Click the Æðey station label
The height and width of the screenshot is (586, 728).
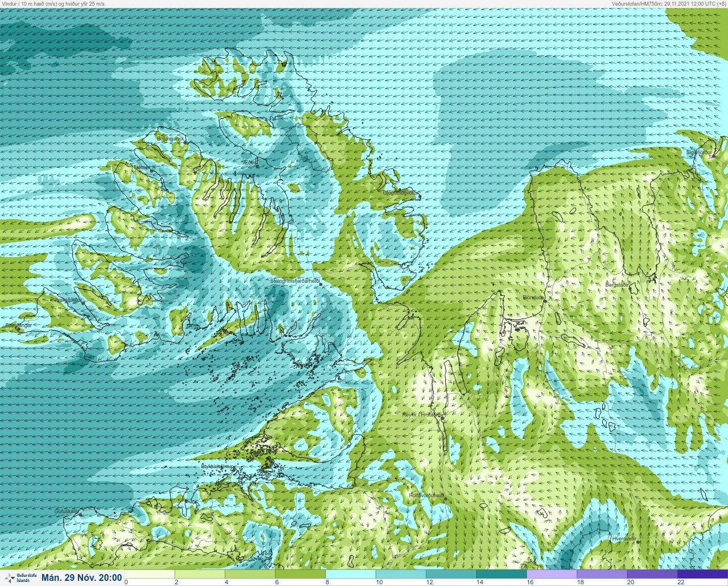coord(250,163)
